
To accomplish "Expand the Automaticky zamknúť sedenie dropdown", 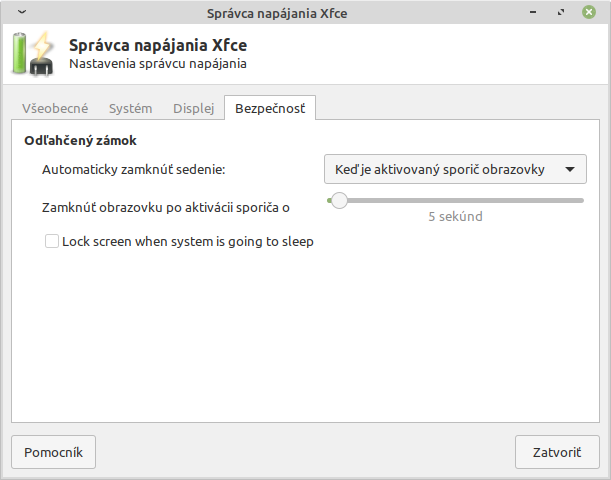I will (x=455, y=170).
